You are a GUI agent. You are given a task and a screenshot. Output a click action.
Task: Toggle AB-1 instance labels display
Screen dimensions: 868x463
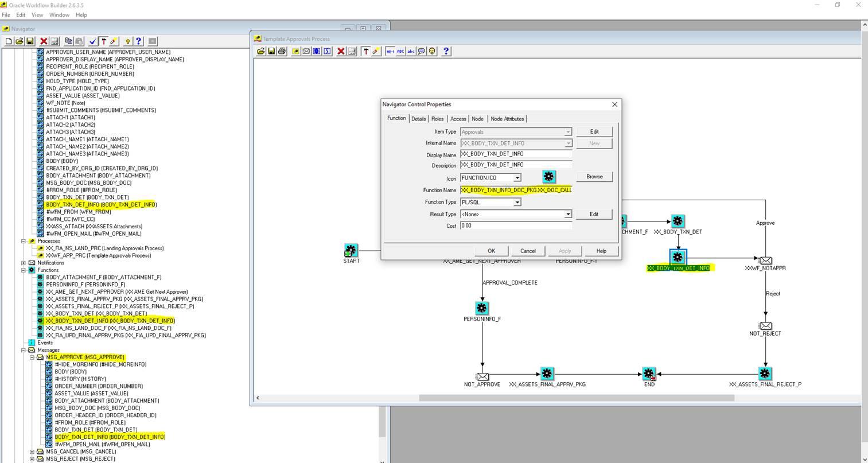[x=390, y=51]
